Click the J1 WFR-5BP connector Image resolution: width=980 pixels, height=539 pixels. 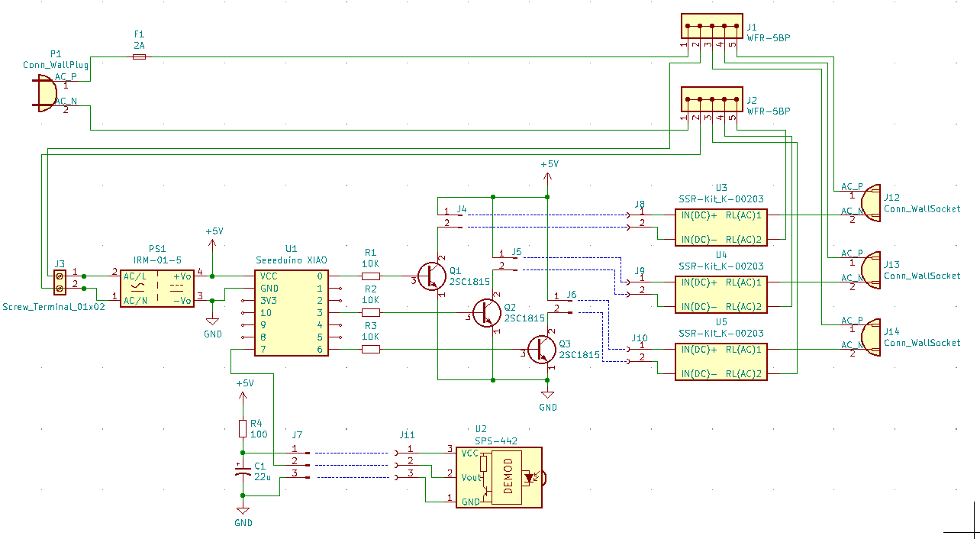tap(711, 27)
